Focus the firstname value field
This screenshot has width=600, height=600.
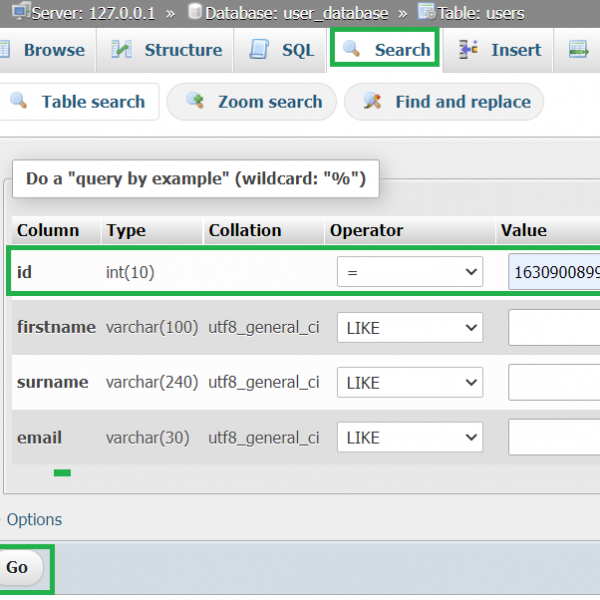[553, 327]
